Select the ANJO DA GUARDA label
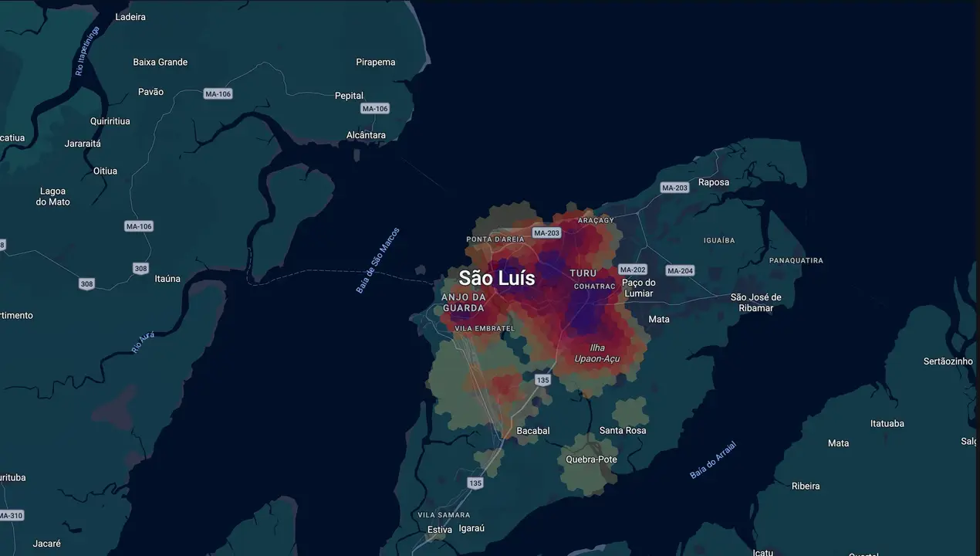This screenshot has height=556, width=980. pos(464,303)
